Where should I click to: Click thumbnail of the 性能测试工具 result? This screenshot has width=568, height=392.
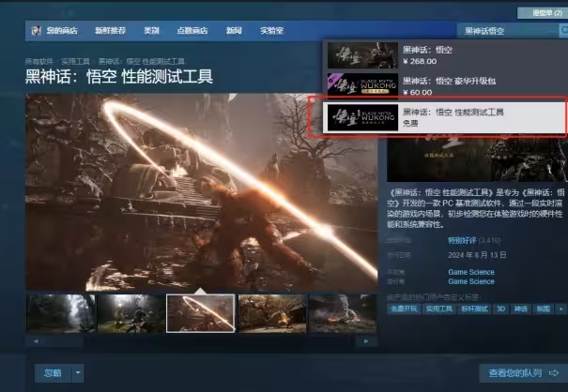pyautogui.click(x=362, y=117)
